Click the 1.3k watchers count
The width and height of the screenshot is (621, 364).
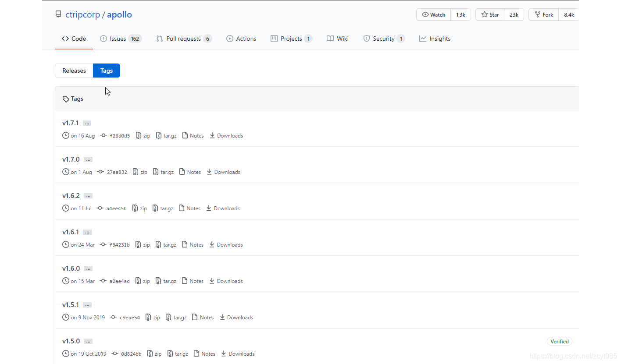click(x=460, y=14)
